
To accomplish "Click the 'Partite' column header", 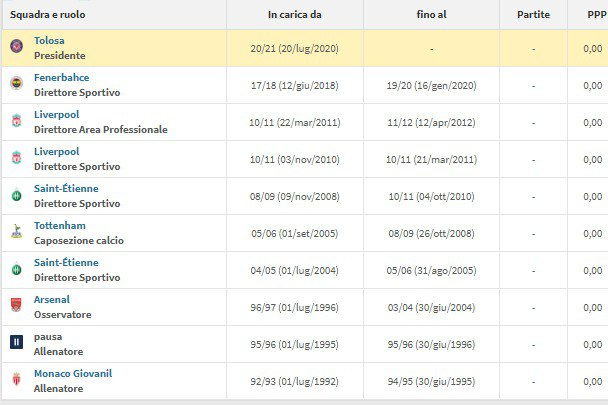I will 534,15.
